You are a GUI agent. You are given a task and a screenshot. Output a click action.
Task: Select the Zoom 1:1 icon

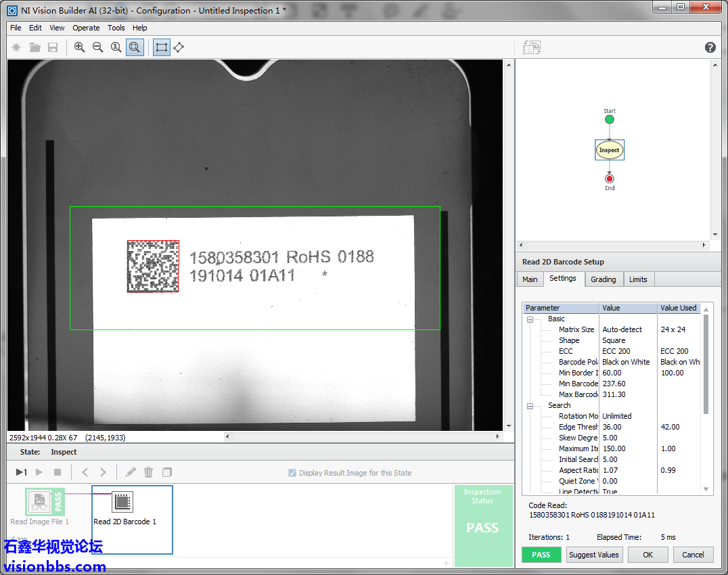tap(116, 47)
